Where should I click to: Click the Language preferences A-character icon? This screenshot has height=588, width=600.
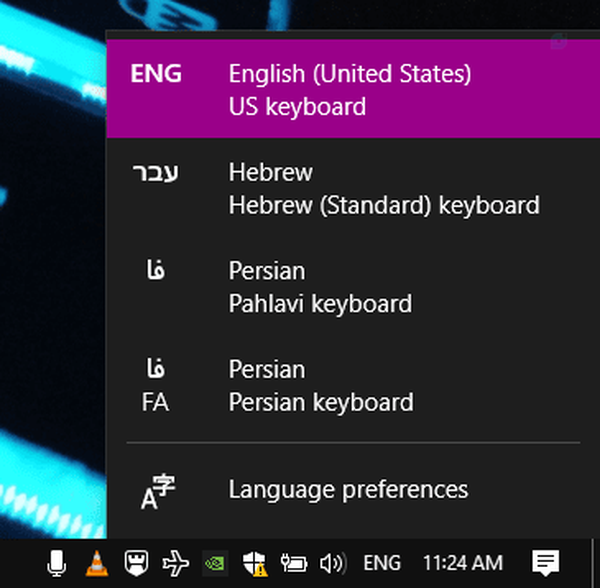click(157, 492)
